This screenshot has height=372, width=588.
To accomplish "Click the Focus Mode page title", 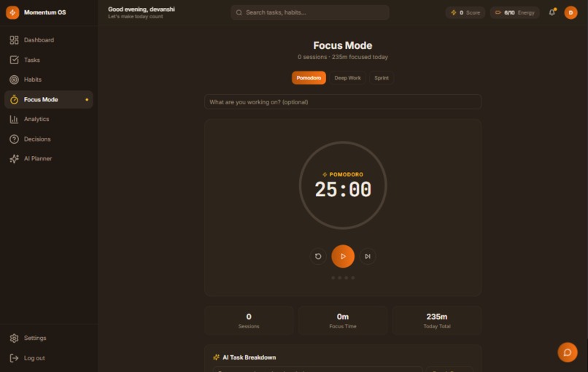I will point(343,45).
